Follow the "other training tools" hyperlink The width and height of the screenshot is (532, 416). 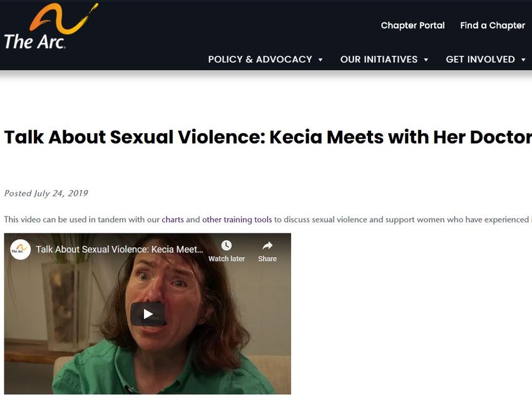click(237, 220)
